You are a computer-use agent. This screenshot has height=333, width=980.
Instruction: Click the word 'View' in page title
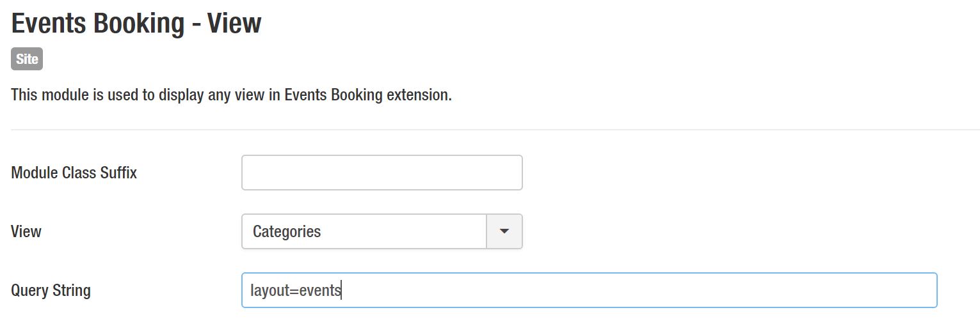click(237, 24)
